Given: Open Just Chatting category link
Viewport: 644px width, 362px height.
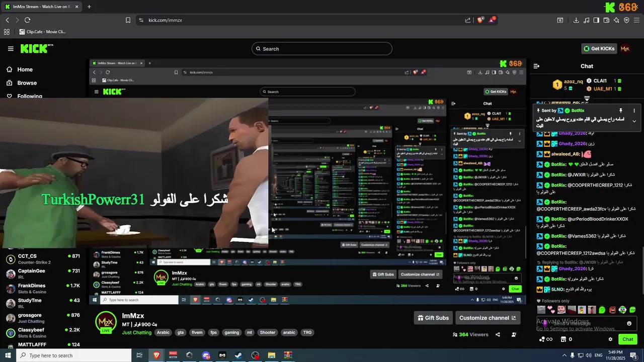Looking at the screenshot, I should pyautogui.click(x=136, y=332).
